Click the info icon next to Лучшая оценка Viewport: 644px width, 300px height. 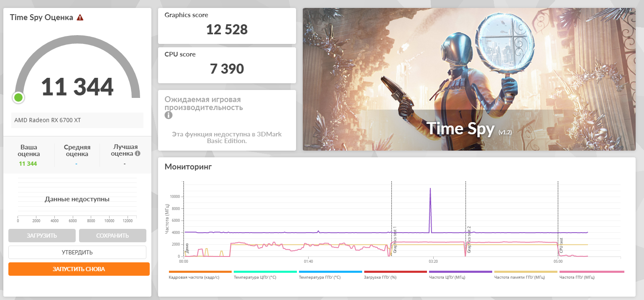click(x=138, y=154)
